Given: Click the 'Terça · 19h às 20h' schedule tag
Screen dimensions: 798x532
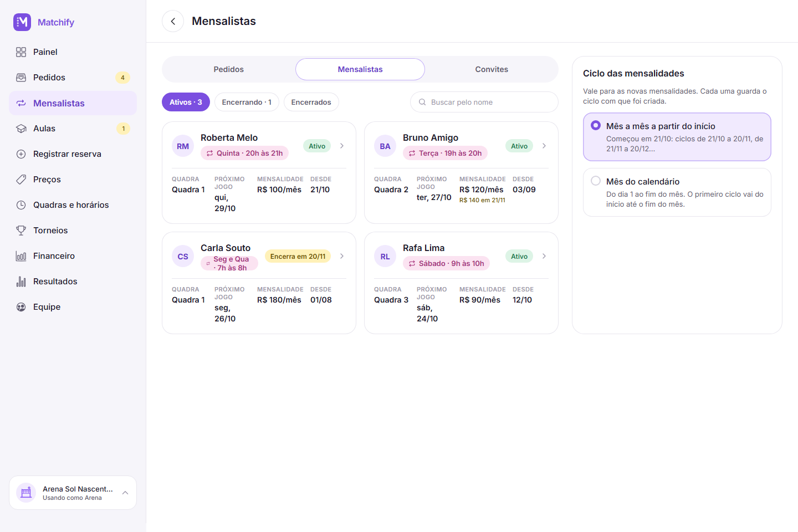Looking at the screenshot, I should 445,153.
